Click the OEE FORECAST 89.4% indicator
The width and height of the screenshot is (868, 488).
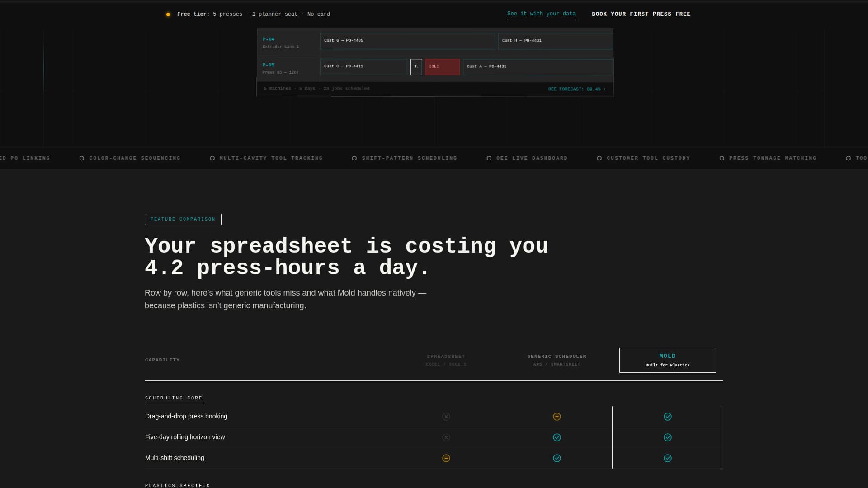576,89
